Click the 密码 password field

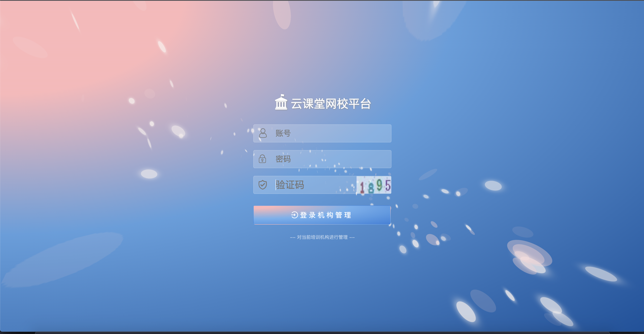click(x=322, y=159)
